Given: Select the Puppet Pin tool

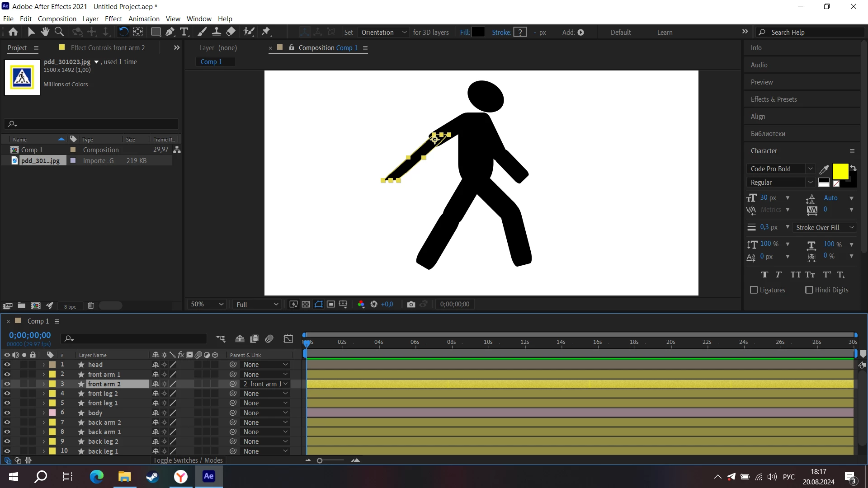Looking at the screenshot, I should pos(266,32).
